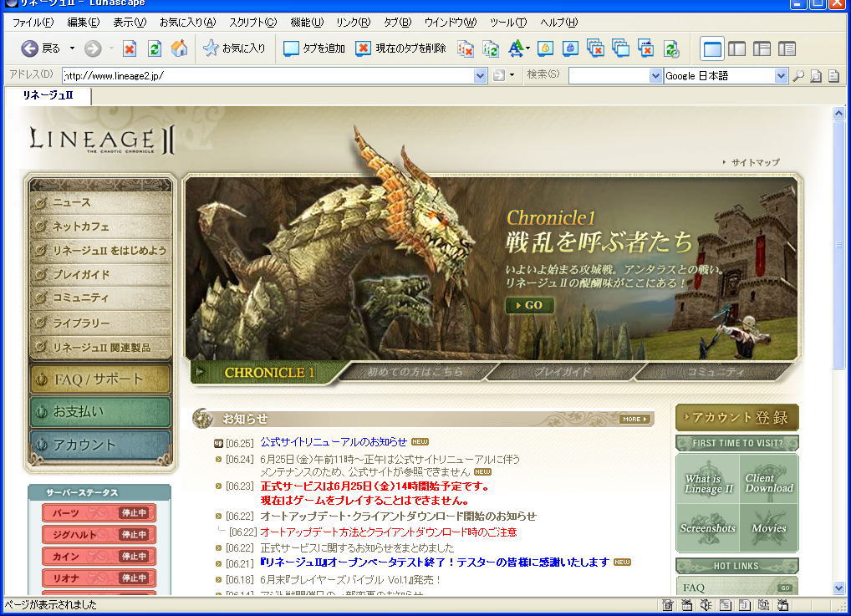Image resolution: width=851 pixels, height=616 pixels.
Task: Open the Back button history dropdown arrow
Action: click(72, 48)
